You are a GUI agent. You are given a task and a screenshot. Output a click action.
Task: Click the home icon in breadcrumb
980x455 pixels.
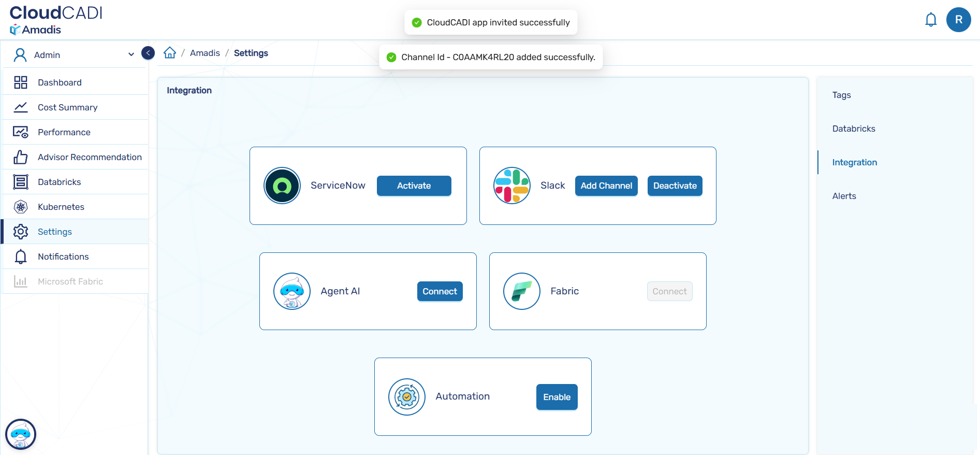click(x=170, y=53)
